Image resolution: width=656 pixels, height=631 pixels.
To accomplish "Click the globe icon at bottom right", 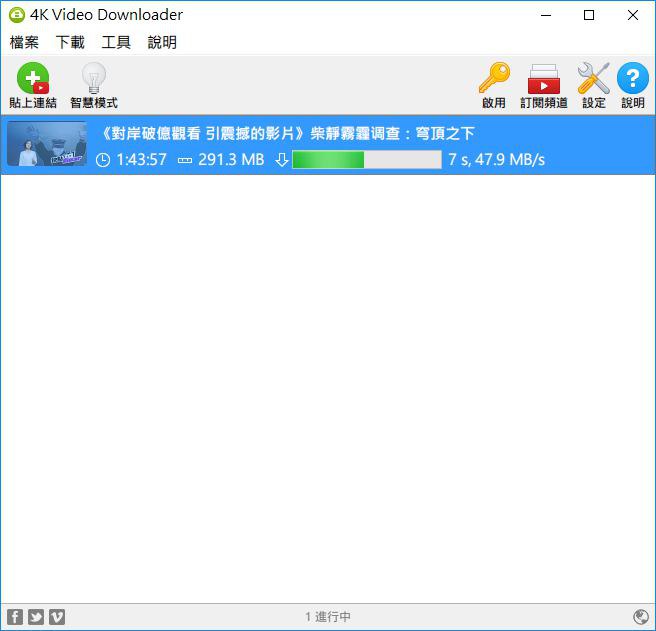I will point(641,617).
